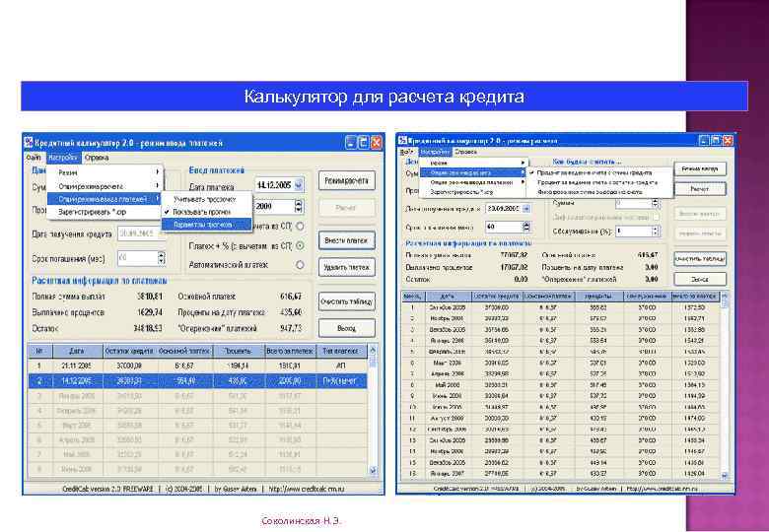Open Файл menu in the calculation-mode window
769x532 pixels.
[406, 152]
